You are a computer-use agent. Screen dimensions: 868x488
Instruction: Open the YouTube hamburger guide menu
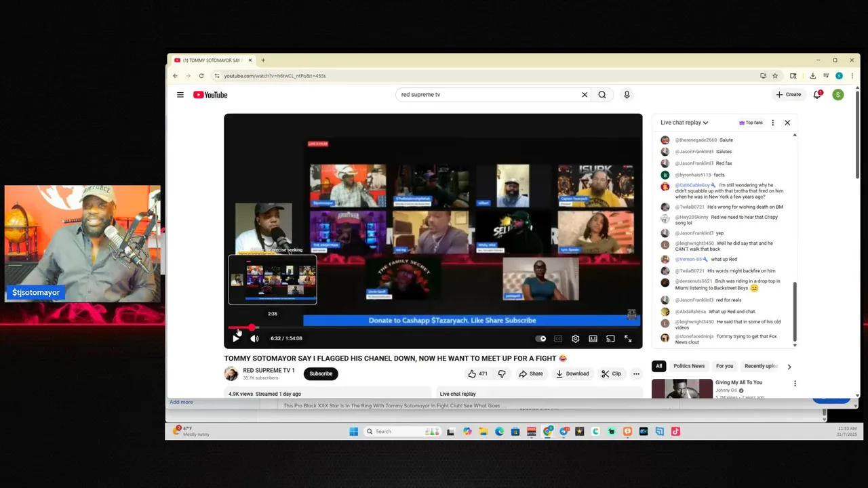click(180, 95)
